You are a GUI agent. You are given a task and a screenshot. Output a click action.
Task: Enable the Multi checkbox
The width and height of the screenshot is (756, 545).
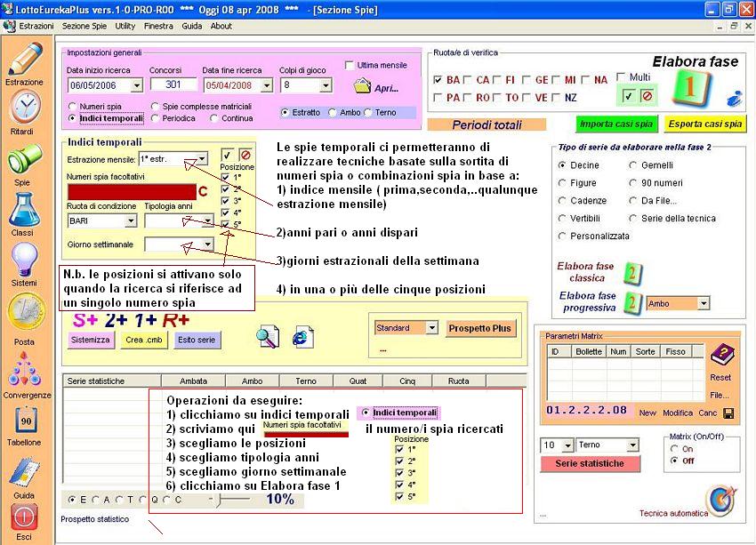click(621, 77)
